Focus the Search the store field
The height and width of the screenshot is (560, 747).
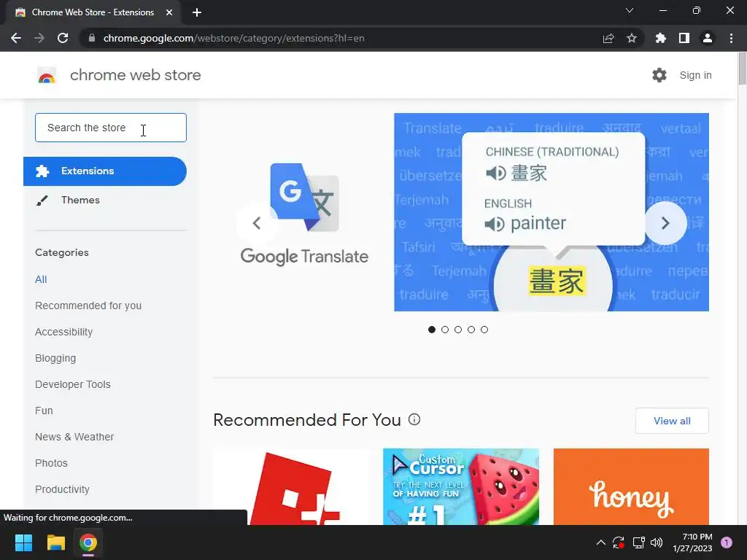coord(111,128)
